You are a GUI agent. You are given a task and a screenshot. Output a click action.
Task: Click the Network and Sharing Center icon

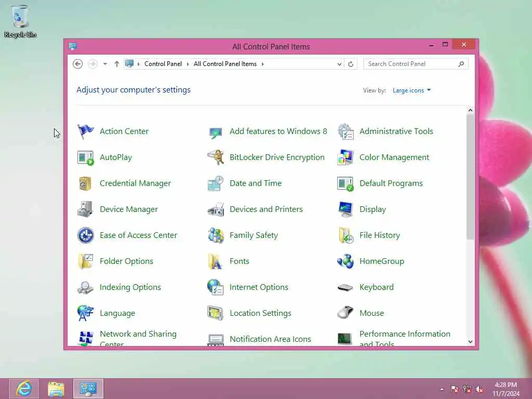point(86,338)
